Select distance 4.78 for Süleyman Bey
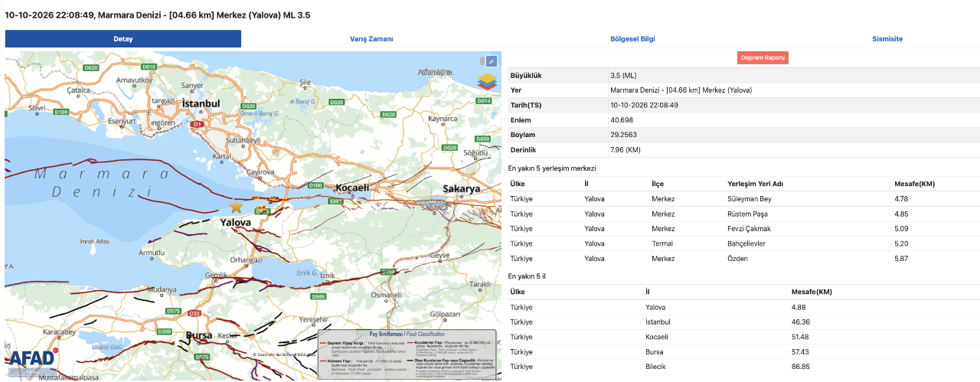 [x=901, y=199]
